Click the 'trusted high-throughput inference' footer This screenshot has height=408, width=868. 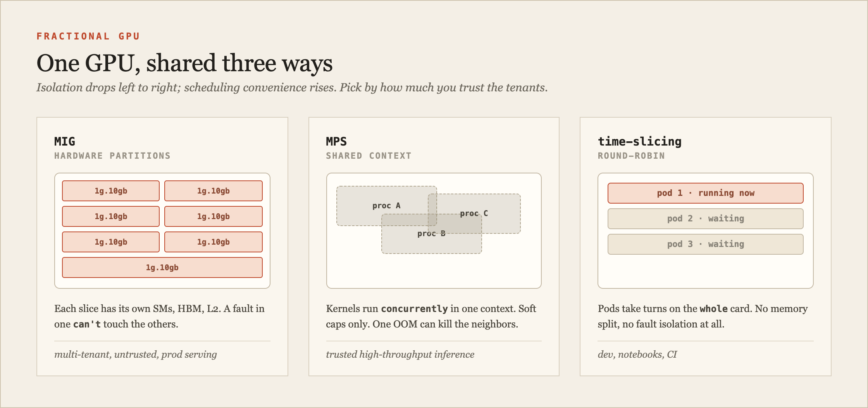(x=400, y=354)
